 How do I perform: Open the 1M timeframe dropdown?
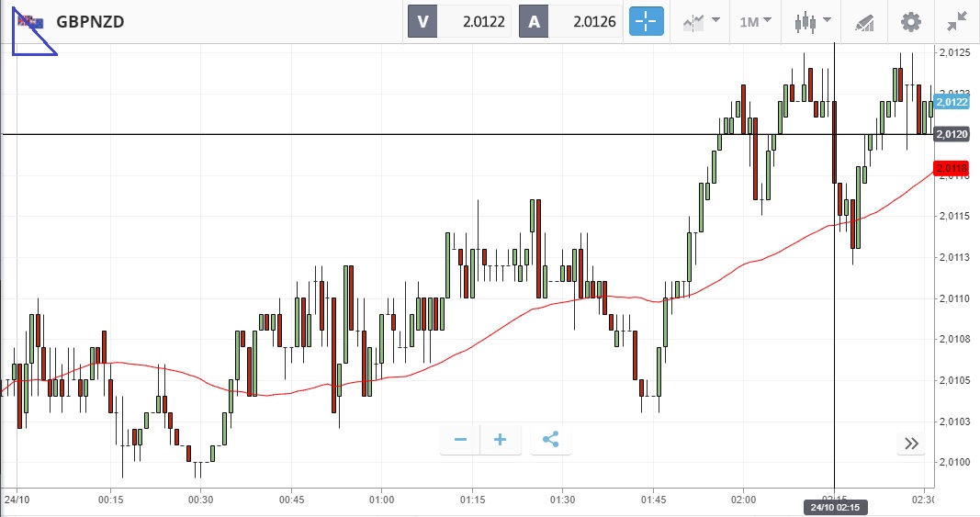[x=755, y=21]
